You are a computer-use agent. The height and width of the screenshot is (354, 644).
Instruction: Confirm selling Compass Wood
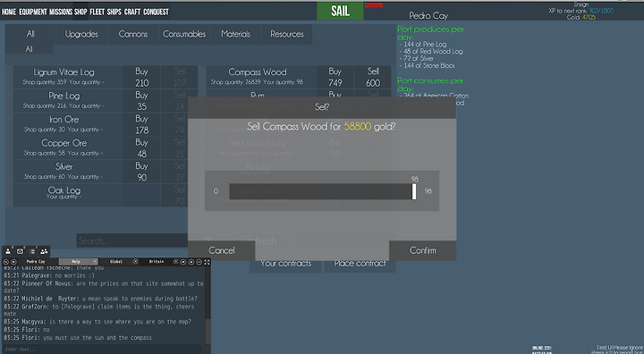click(x=422, y=250)
